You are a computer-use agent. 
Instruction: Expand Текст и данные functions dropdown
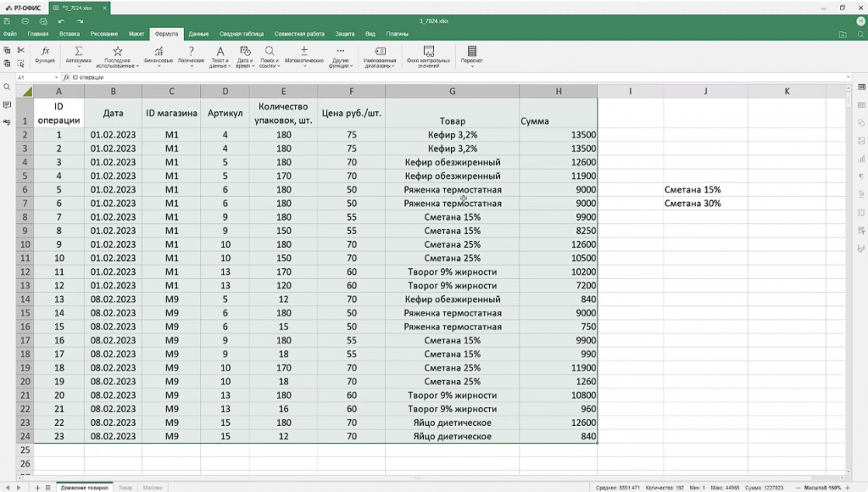pos(230,66)
